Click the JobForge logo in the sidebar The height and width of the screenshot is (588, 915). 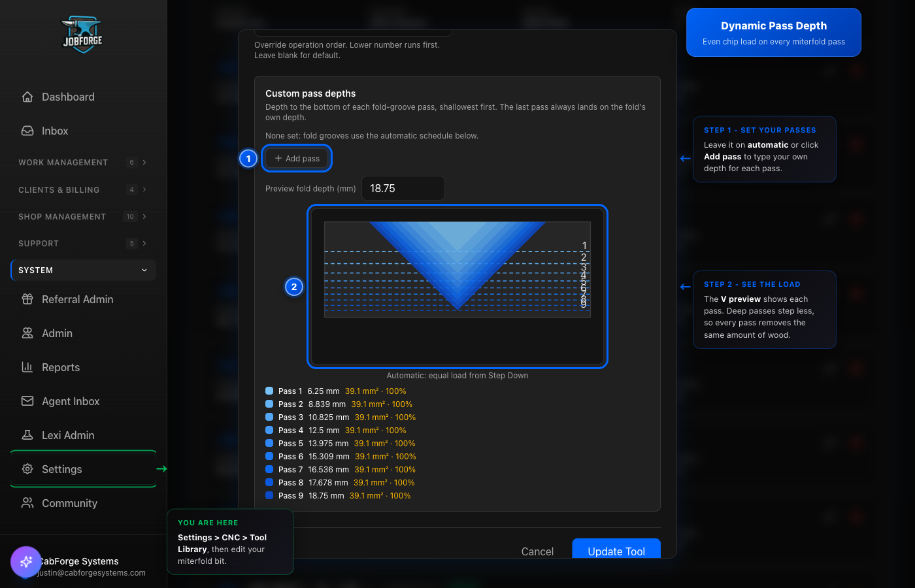click(82, 35)
